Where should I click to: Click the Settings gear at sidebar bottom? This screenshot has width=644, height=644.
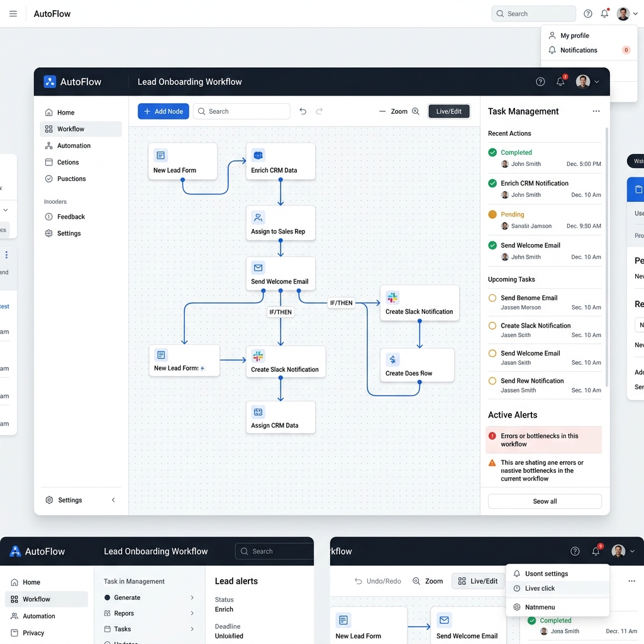[x=49, y=500]
